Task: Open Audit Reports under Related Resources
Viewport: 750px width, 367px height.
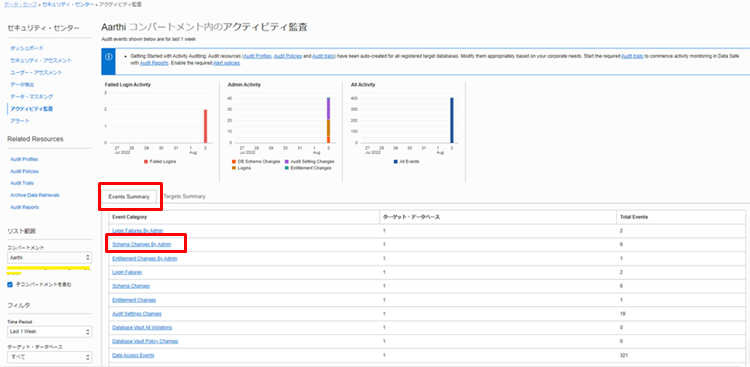Action: point(24,207)
